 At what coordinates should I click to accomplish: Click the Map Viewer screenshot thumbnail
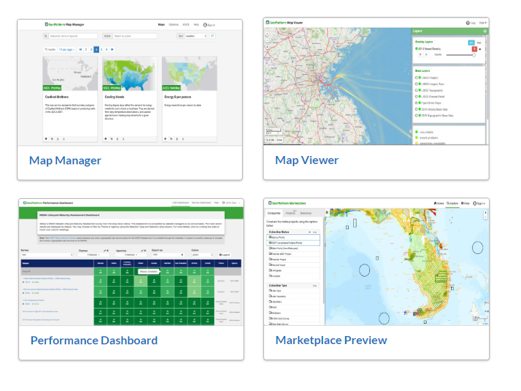tap(376, 81)
